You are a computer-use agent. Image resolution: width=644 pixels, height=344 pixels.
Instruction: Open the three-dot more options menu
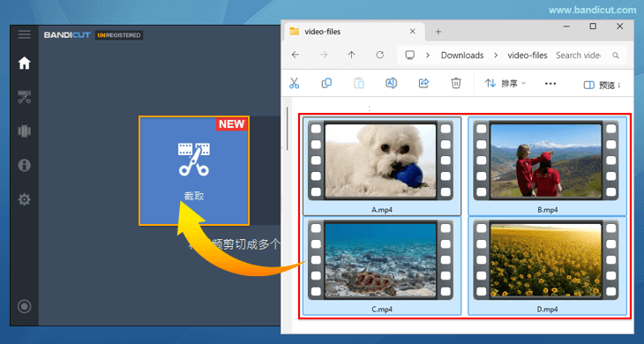coord(550,83)
